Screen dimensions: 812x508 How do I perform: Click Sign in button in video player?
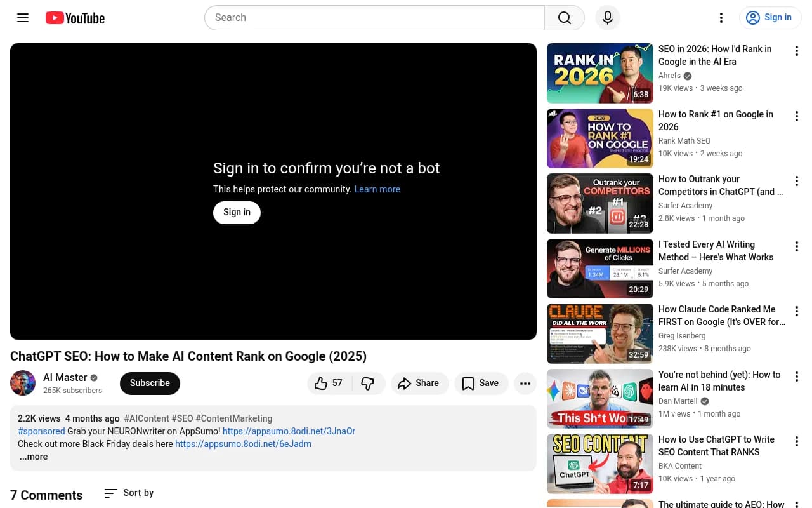pyautogui.click(x=237, y=212)
